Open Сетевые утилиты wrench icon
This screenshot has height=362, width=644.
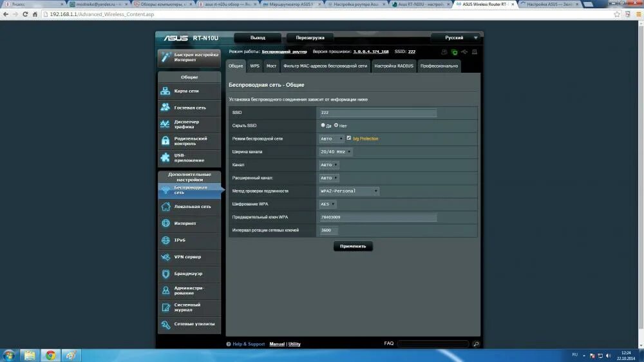[x=166, y=324]
